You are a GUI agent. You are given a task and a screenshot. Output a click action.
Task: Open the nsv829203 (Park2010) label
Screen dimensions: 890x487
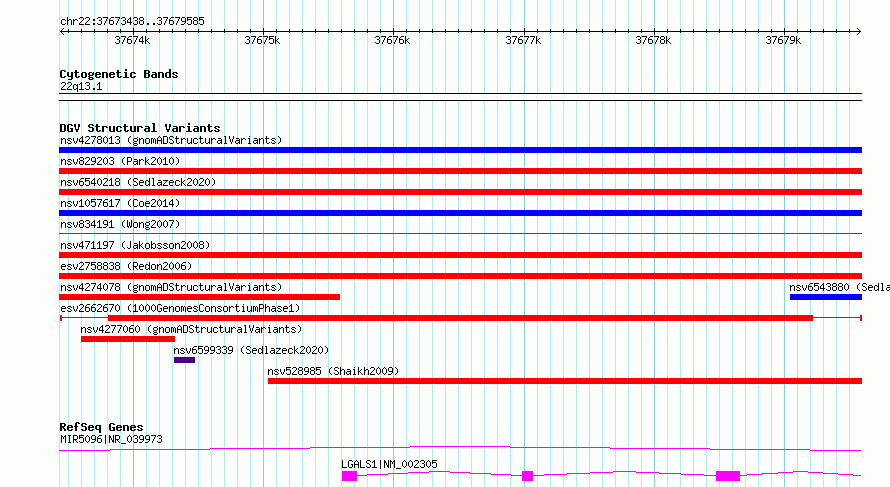[120, 161]
